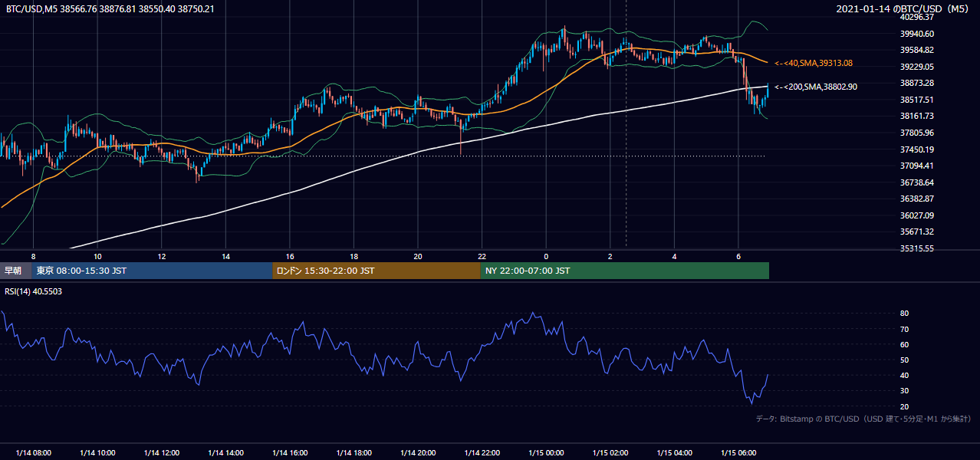Select the 200 SMA label 38802.90
980x460 pixels.
816,87
